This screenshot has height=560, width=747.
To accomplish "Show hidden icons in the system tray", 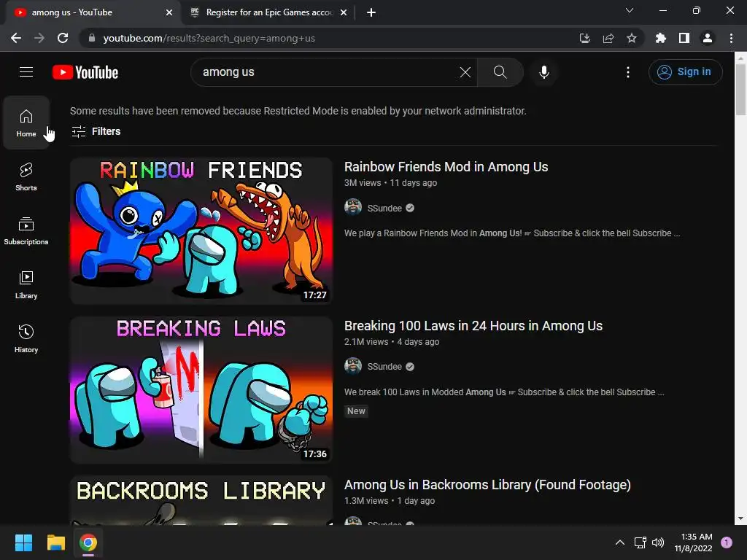I will click(620, 542).
